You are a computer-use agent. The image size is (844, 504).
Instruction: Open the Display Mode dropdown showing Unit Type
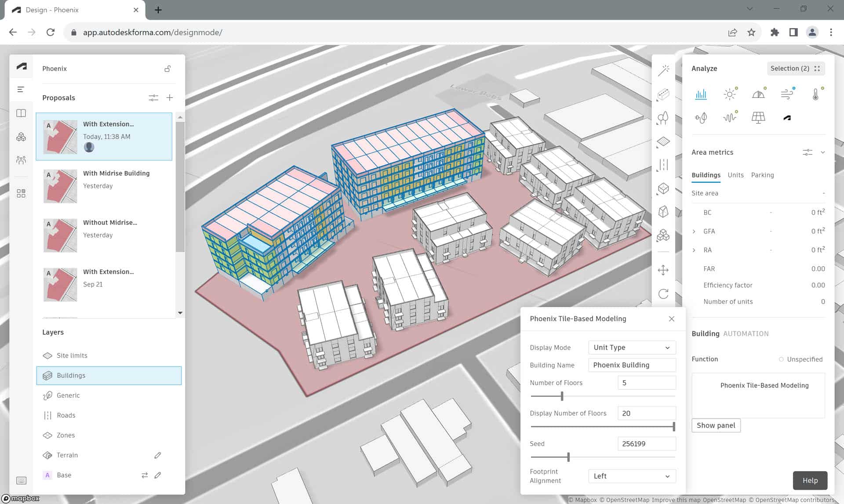[x=632, y=347]
